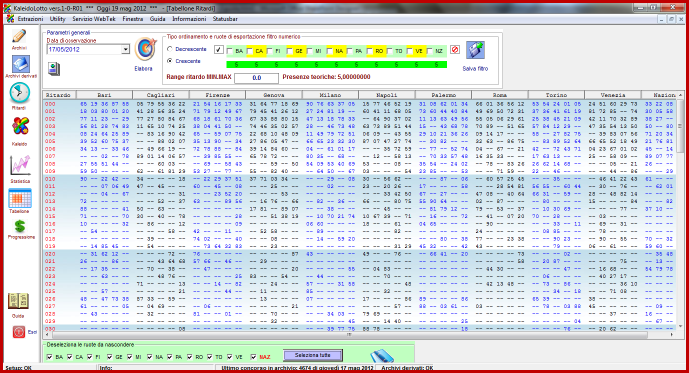Open the Statusbar menu

point(225,19)
